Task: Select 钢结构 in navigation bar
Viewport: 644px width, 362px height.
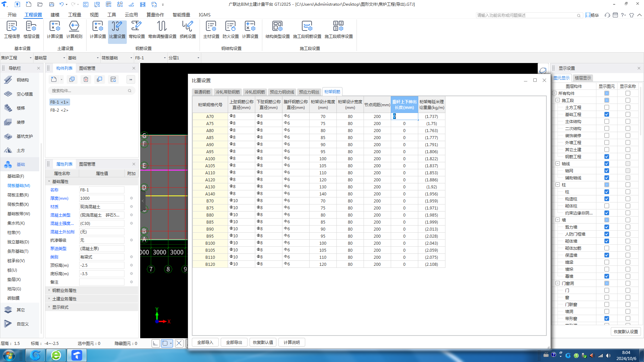Action: coord(19,80)
